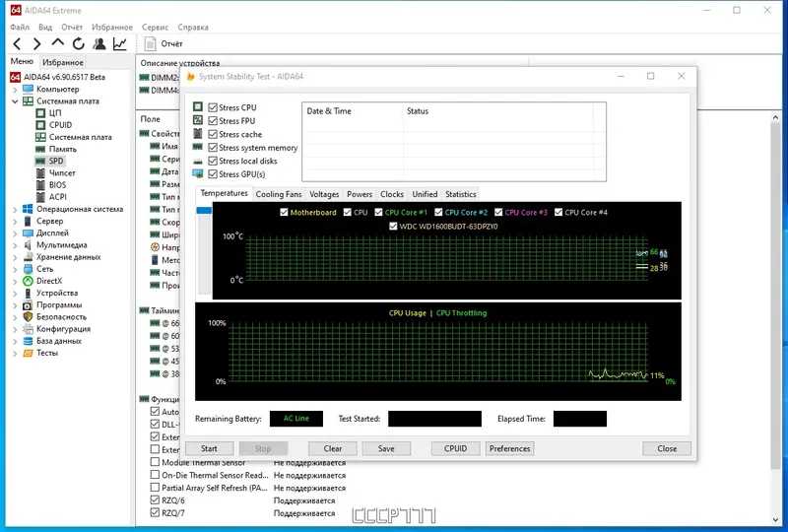Image resolution: width=788 pixels, height=532 pixels.
Task: Go back with the left arrow toolbar icon
Action: (x=17, y=44)
